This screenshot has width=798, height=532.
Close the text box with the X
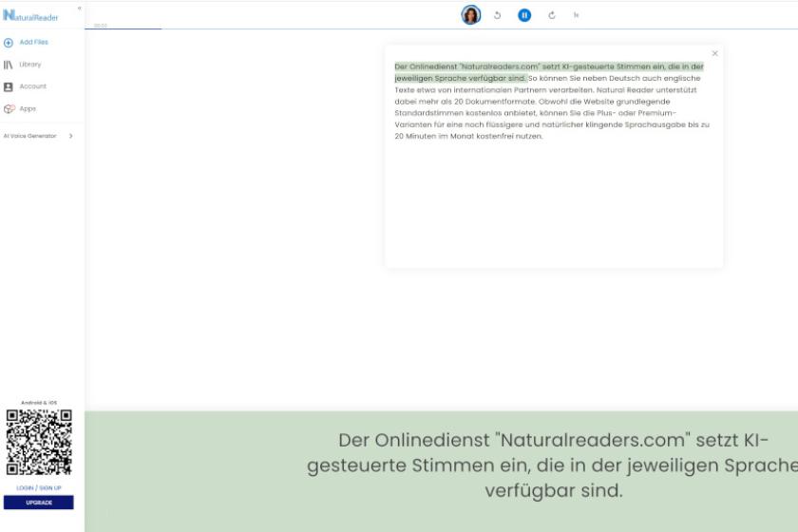[x=715, y=53]
